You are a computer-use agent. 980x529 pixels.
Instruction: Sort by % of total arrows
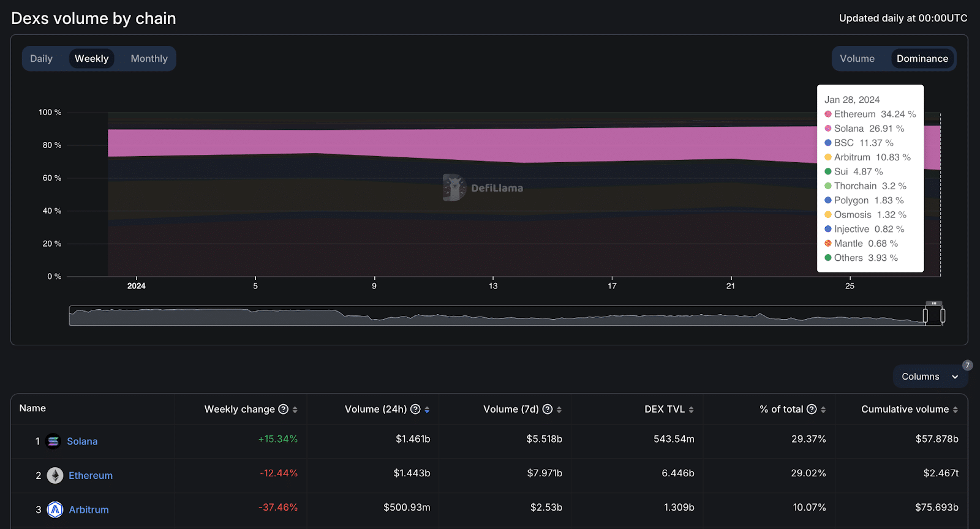[823, 410]
